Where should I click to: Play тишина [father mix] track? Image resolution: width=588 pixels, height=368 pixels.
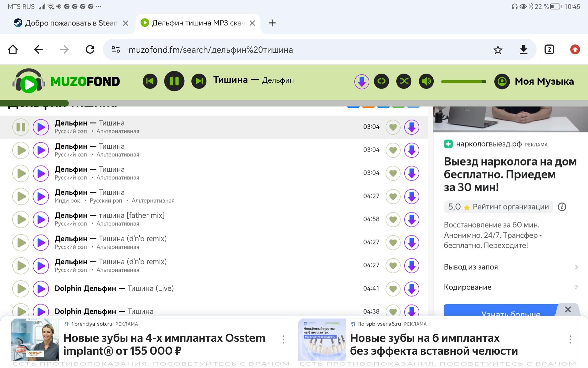click(x=21, y=220)
